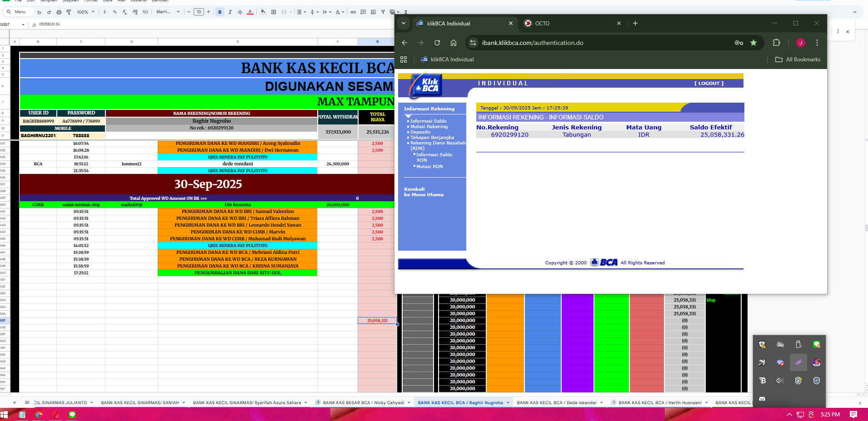Viewport: 868px width, 421px height.
Task: Switch to BANK KAS KECIL BCA / Dede Iskandar sheet
Action: 557,403
